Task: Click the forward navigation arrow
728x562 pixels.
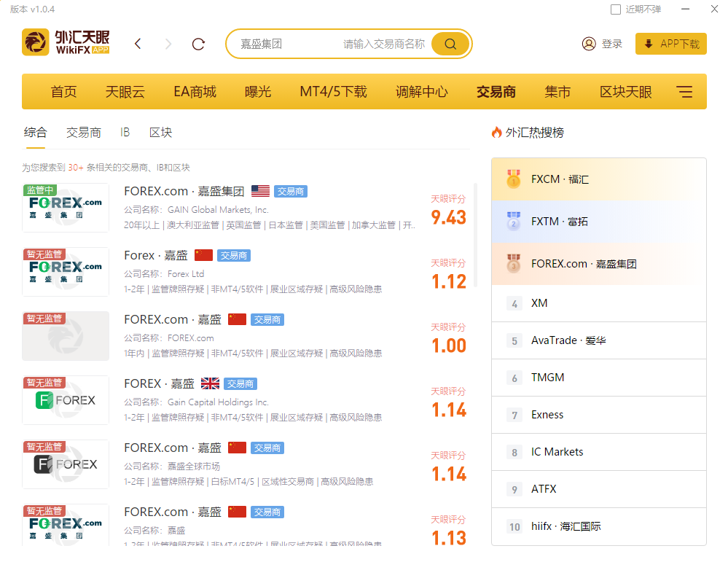Action: (x=168, y=44)
